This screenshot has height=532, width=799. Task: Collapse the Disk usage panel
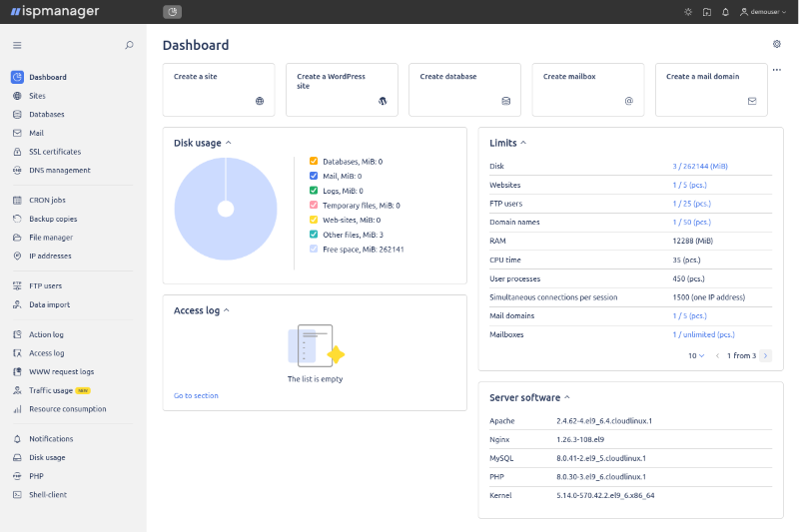[x=229, y=143]
